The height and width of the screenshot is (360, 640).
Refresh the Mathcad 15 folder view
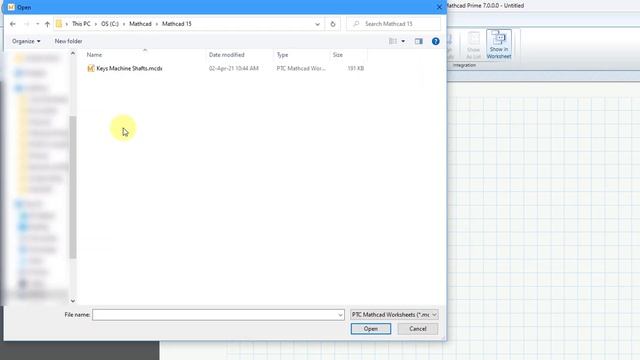point(333,24)
